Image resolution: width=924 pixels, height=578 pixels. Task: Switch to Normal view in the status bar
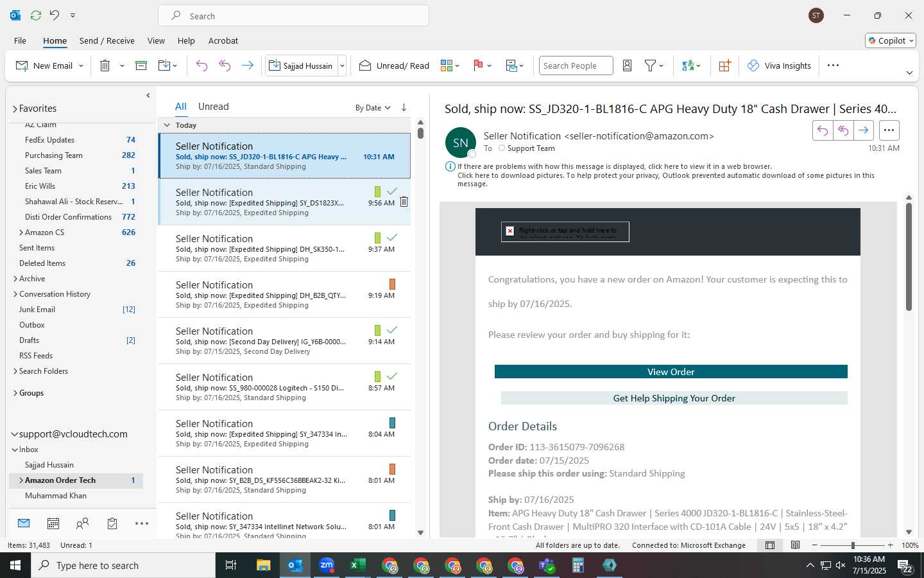pyautogui.click(x=770, y=545)
